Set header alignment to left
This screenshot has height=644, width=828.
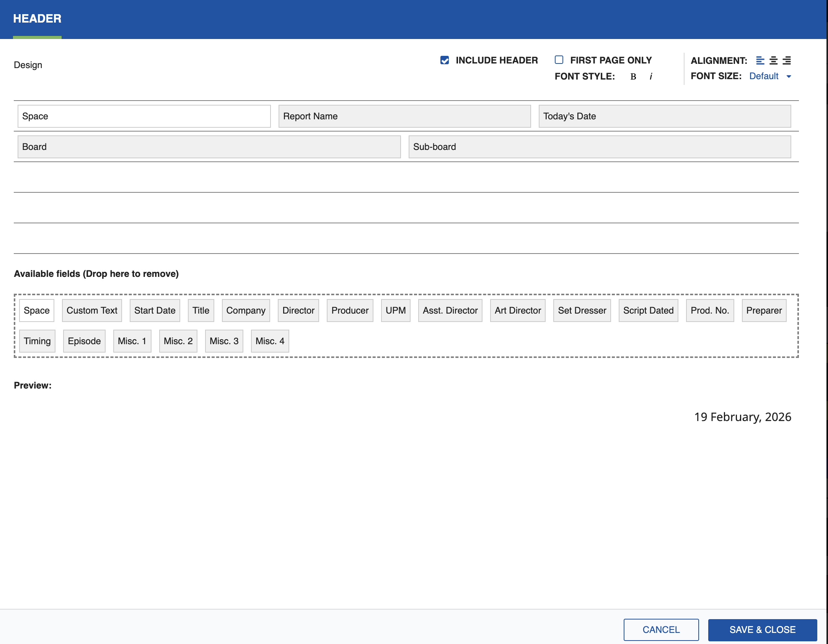click(x=760, y=60)
